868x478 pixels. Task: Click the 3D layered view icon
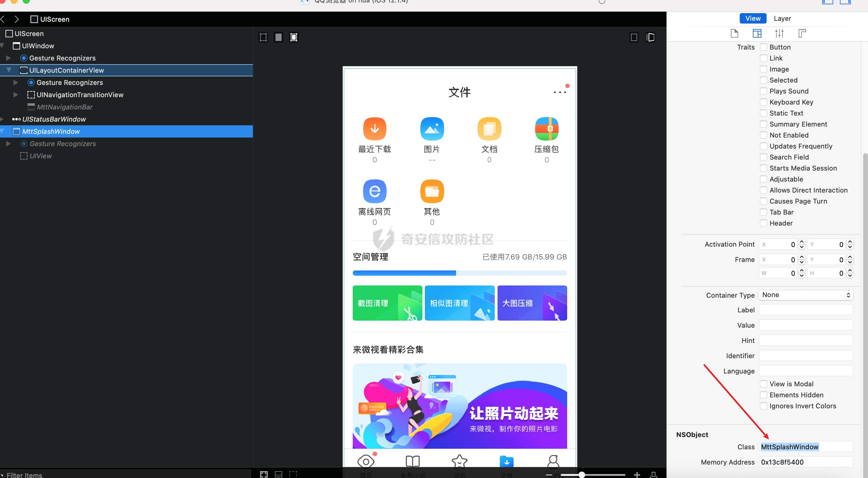650,37
